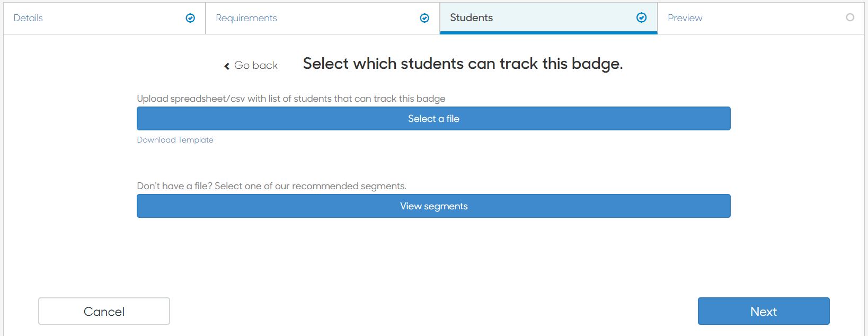Open View segments
The width and height of the screenshot is (868, 336).
point(433,206)
